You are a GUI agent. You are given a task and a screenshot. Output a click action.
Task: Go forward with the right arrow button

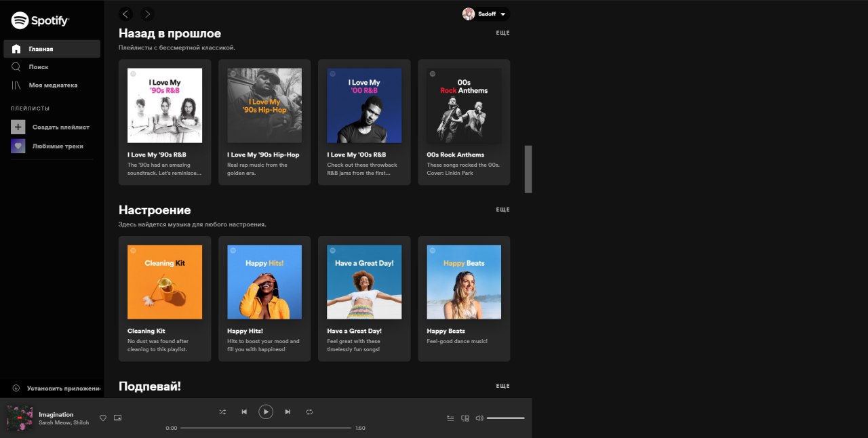click(147, 14)
